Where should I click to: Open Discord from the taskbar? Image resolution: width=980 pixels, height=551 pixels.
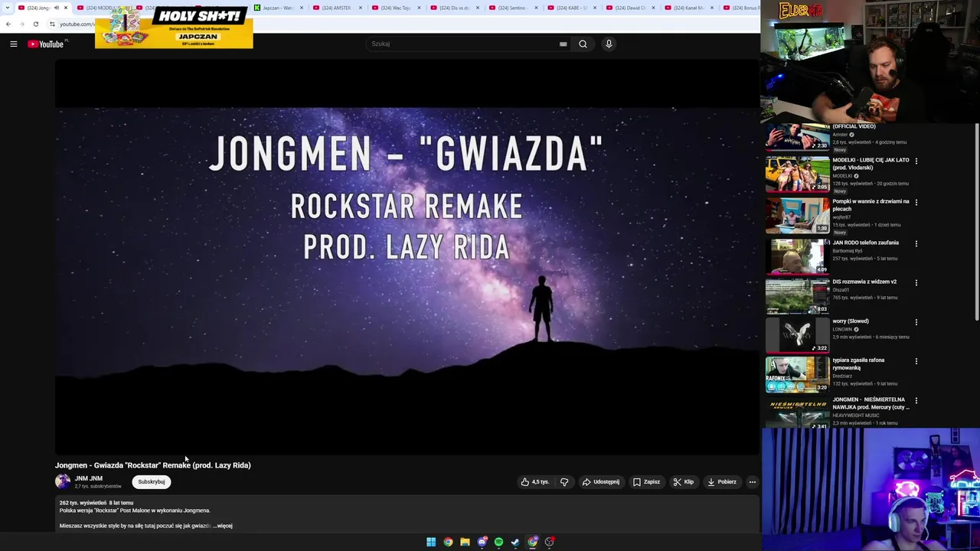click(x=482, y=542)
